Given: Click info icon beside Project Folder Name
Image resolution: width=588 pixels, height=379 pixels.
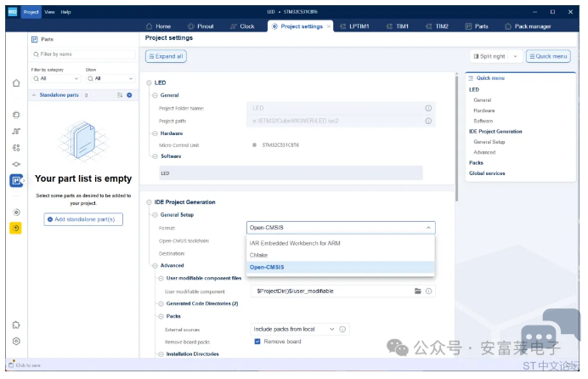Looking at the screenshot, I should tap(428, 108).
